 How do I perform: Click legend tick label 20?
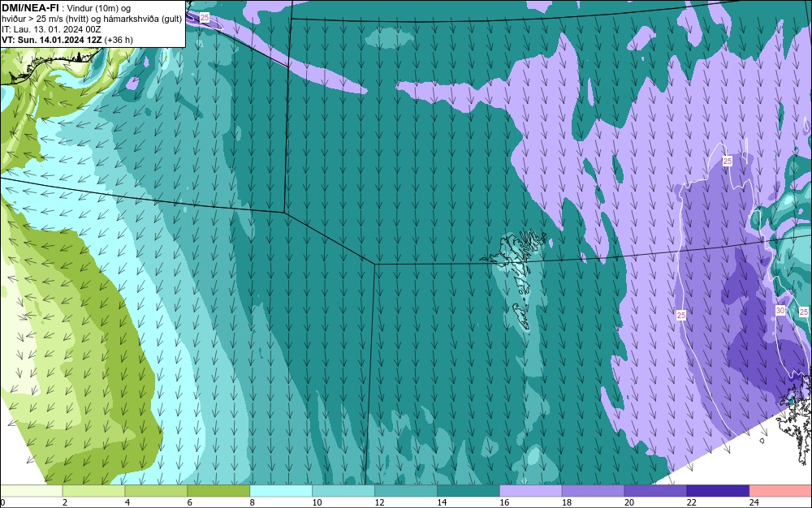629,502
